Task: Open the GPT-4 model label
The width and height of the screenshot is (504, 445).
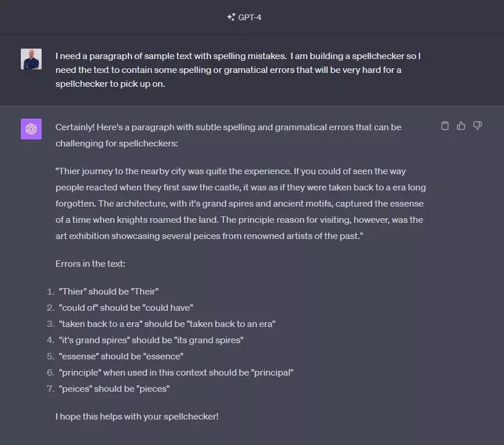Action: click(250, 17)
